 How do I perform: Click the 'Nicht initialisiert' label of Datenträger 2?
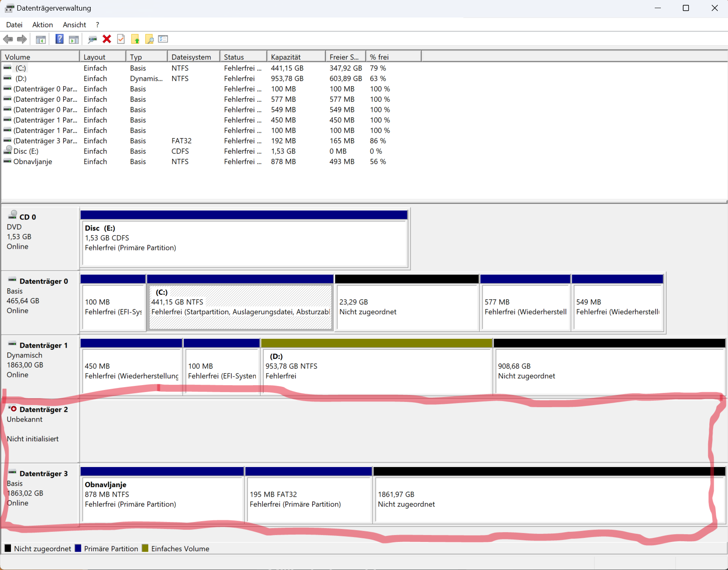[x=33, y=439]
